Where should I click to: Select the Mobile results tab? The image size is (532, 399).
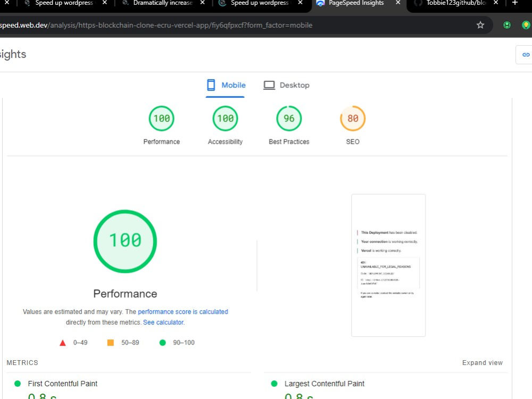(x=226, y=85)
